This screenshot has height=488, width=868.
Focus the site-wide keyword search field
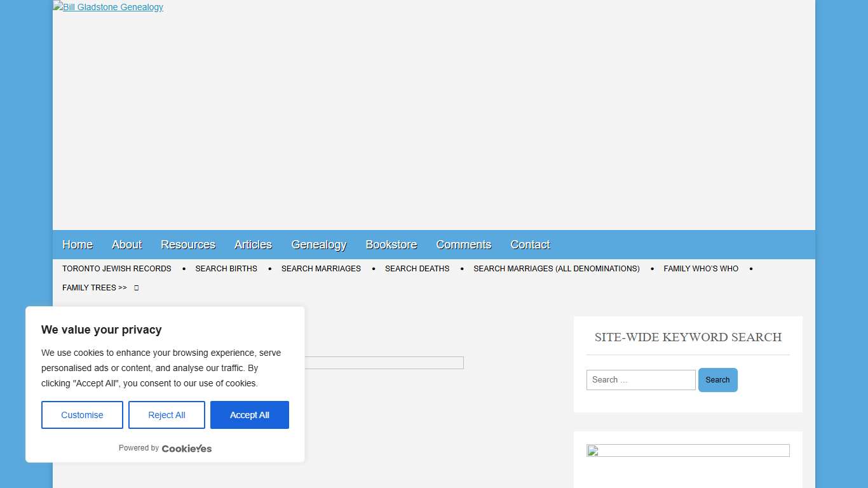pyautogui.click(x=641, y=380)
